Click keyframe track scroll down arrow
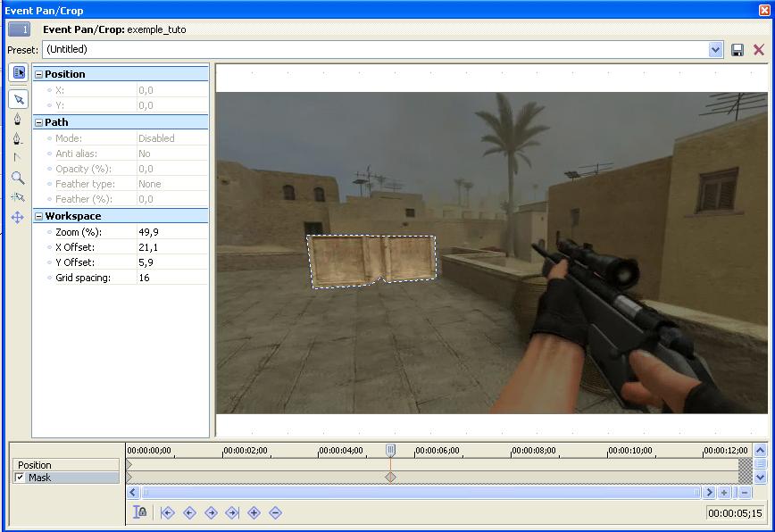Viewport: 775px width, 532px height. 760,478
